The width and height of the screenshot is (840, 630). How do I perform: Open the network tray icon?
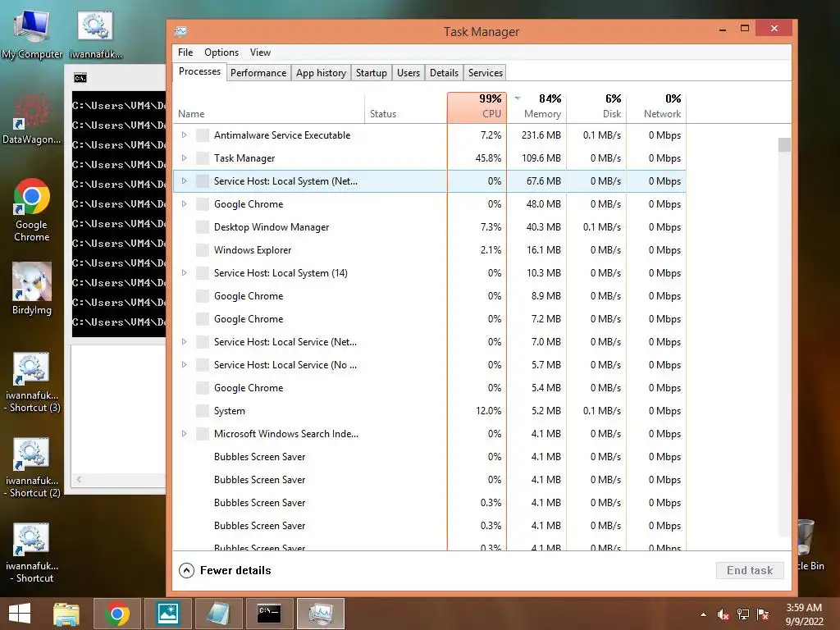(743, 614)
